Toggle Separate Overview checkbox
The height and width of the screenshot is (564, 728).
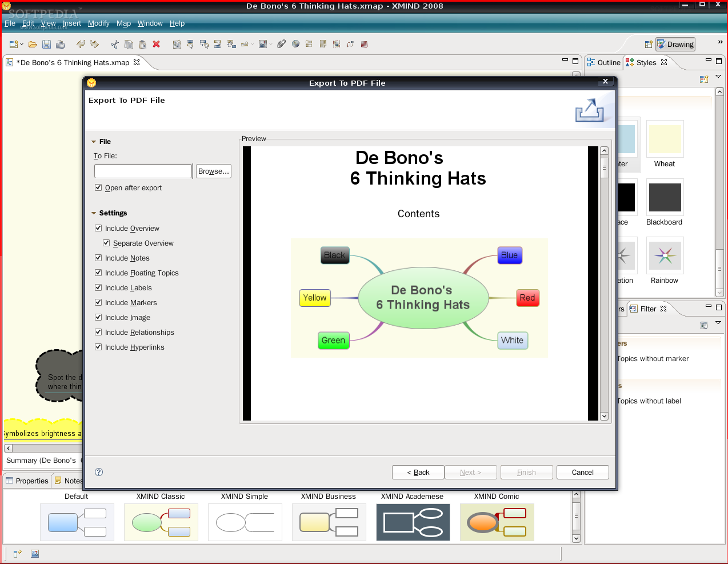tap(106, 243)
